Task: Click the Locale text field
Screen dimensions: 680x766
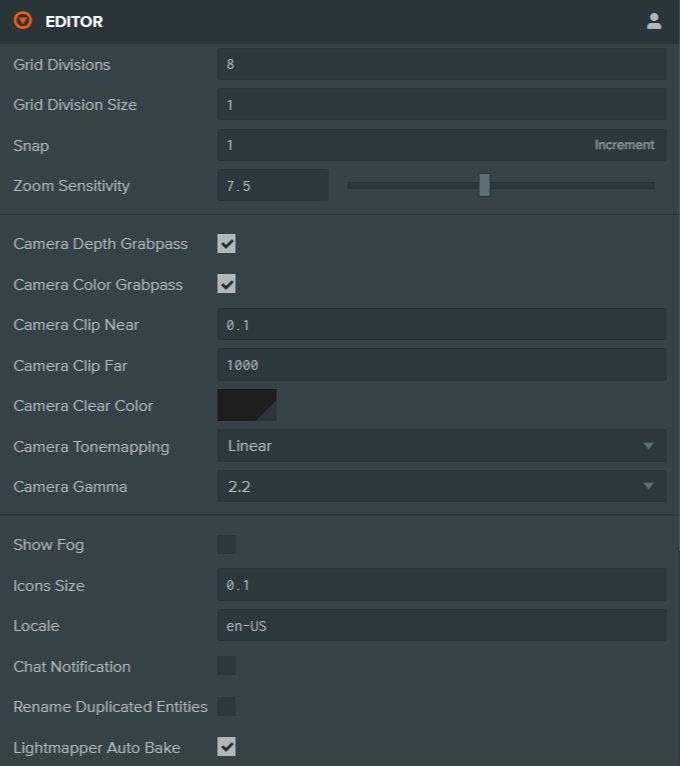Action: 441,626
